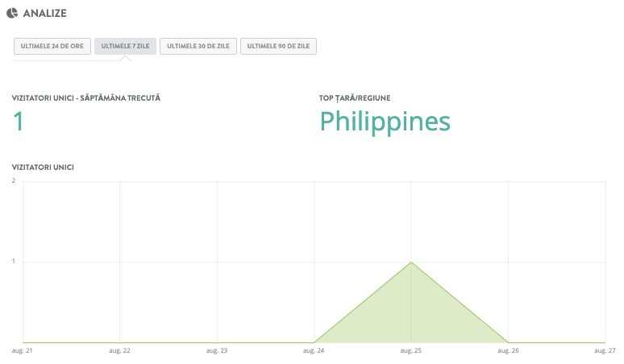Select the Ultimele 7 zile tab
624x364 pixels.
(125, 47)
